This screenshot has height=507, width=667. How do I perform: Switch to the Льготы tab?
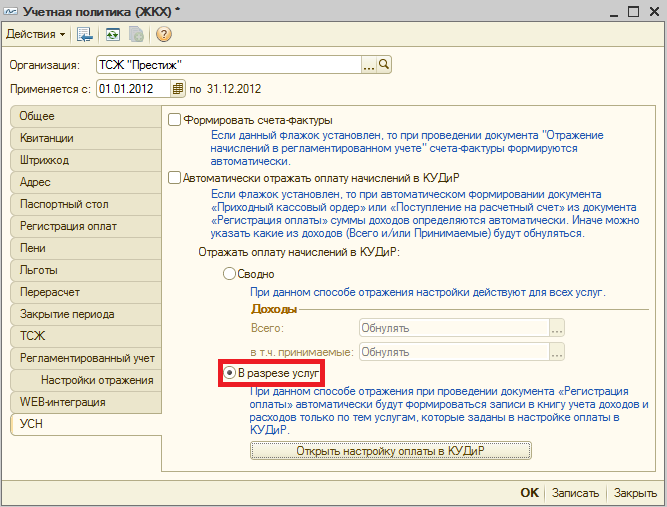(x=86, y=270)
